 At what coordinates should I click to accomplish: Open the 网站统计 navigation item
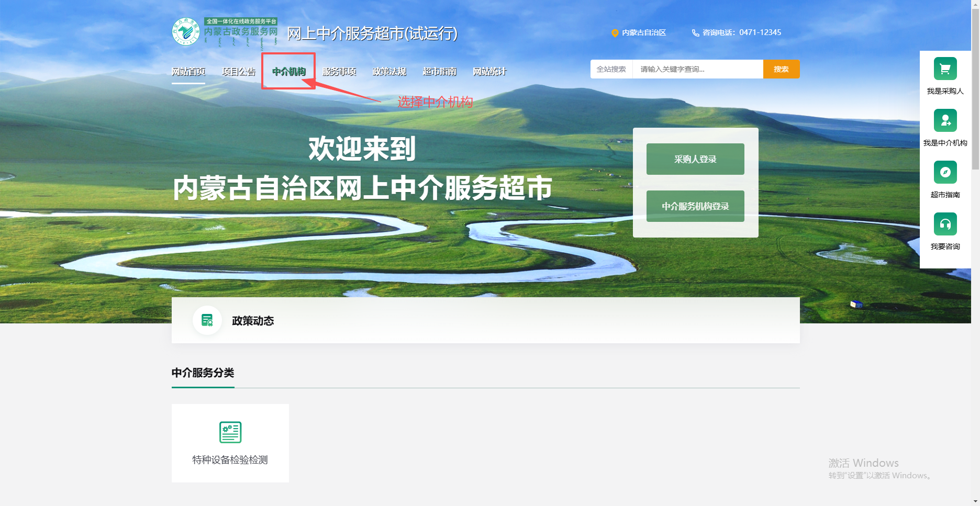coord(489,72)
